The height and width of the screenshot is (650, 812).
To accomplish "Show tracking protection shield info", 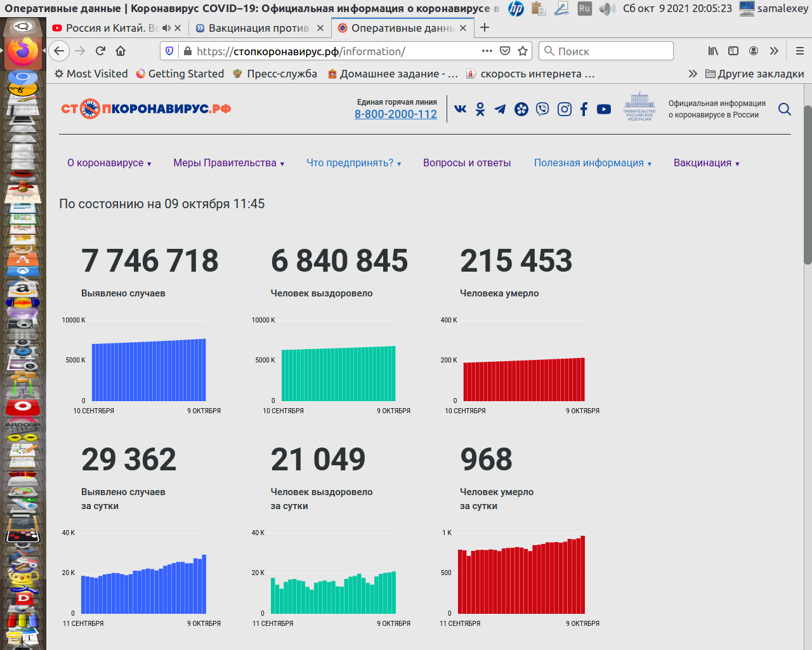I will (x=169, y=51).
